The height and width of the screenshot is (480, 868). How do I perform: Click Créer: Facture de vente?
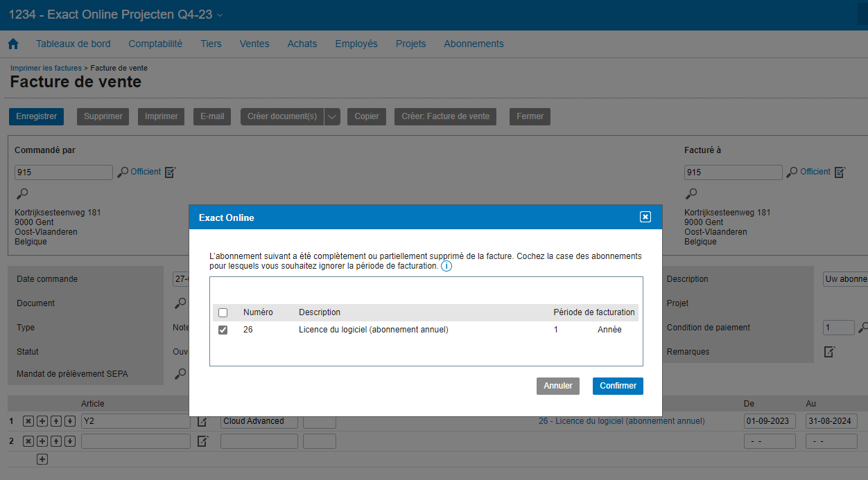tap(446, 116)
